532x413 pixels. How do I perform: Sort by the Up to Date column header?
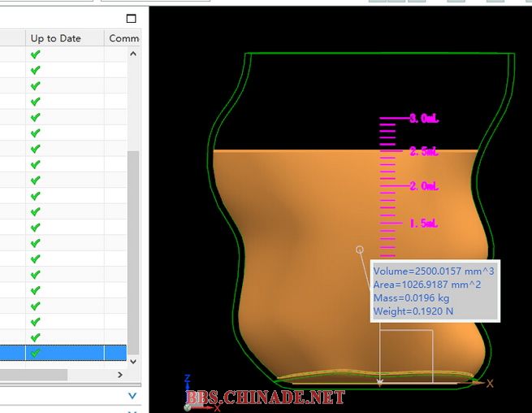65,38
